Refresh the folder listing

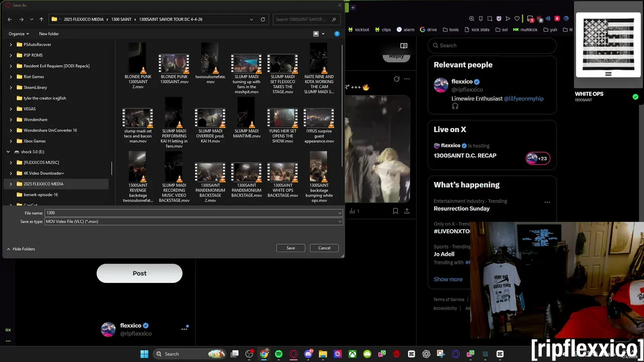(x=263, y=19)
